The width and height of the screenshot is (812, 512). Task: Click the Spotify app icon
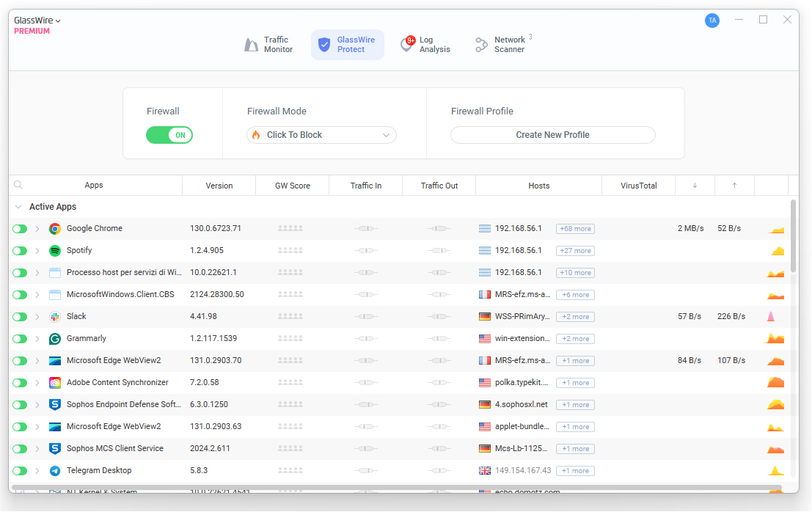[x=55, y=251]
